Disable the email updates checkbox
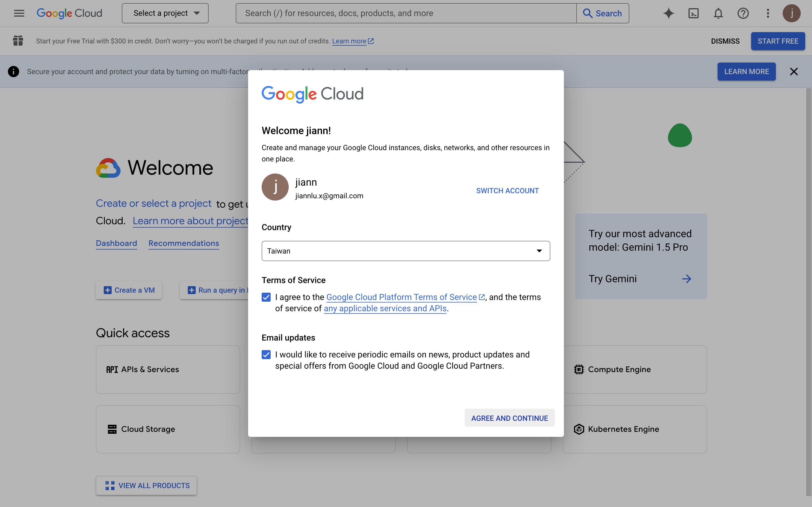Image resolution: width=812 pixels, height=507 pixels. point(266,354)
